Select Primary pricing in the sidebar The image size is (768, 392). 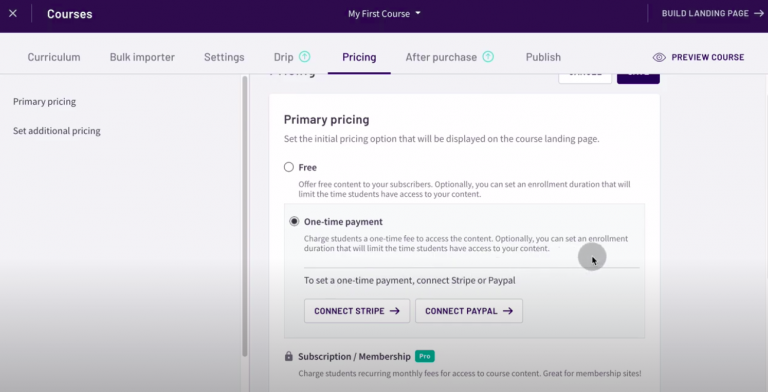45,101
